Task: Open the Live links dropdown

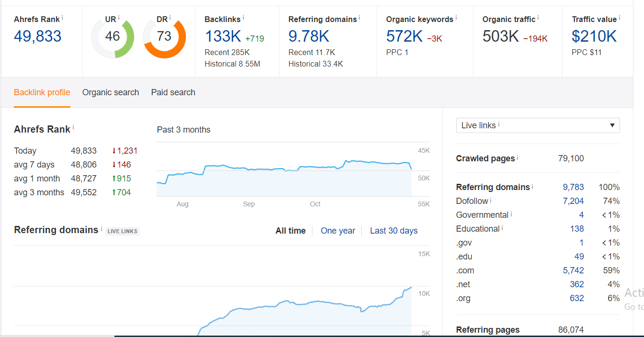Action: click(538, 125)
